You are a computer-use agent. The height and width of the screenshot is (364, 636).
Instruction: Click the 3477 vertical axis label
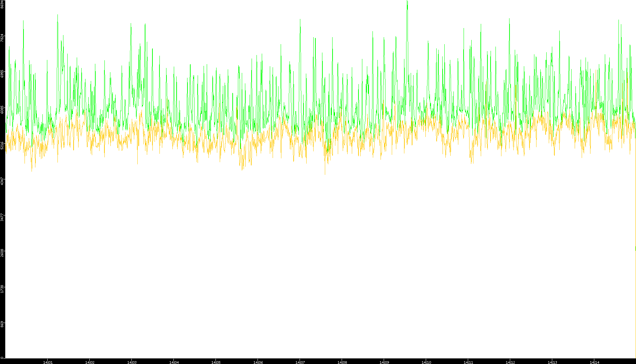click(2, 217)
